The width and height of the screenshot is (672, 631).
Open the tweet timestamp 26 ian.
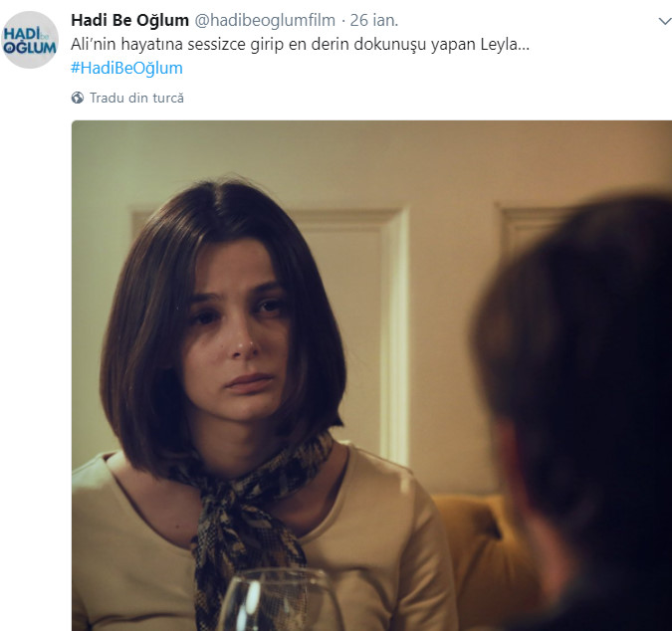tap(374, 20)
